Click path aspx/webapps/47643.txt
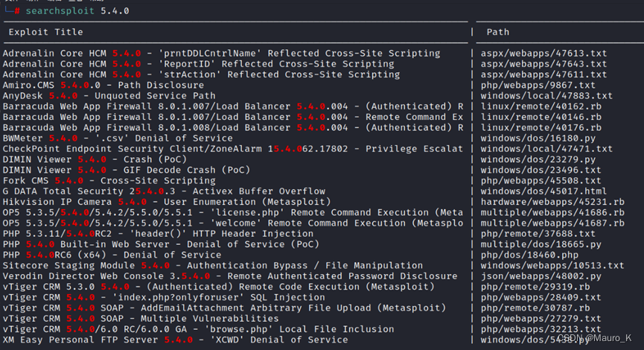Image resolution: width=644 pixels, height=350 pixels. click(543, 64)
